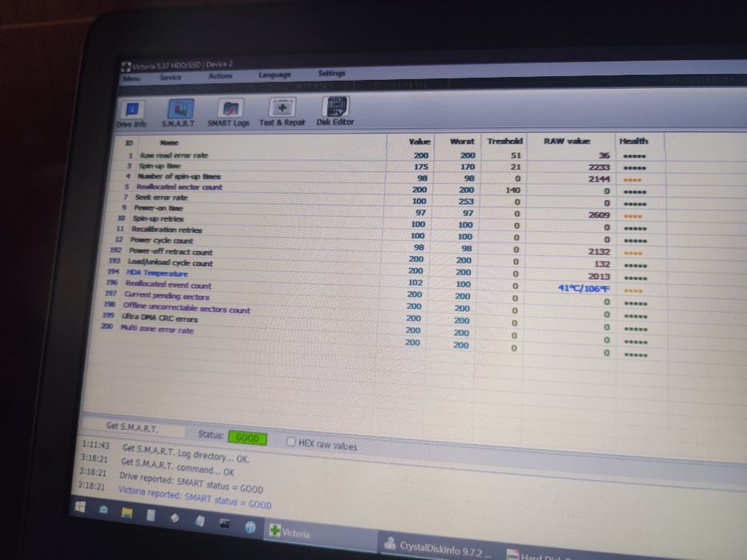Image resolution: width=747 pixels, height=560 pixels.
Task: Toggle the HEX raw values checkbox
Action: (291, 442)
